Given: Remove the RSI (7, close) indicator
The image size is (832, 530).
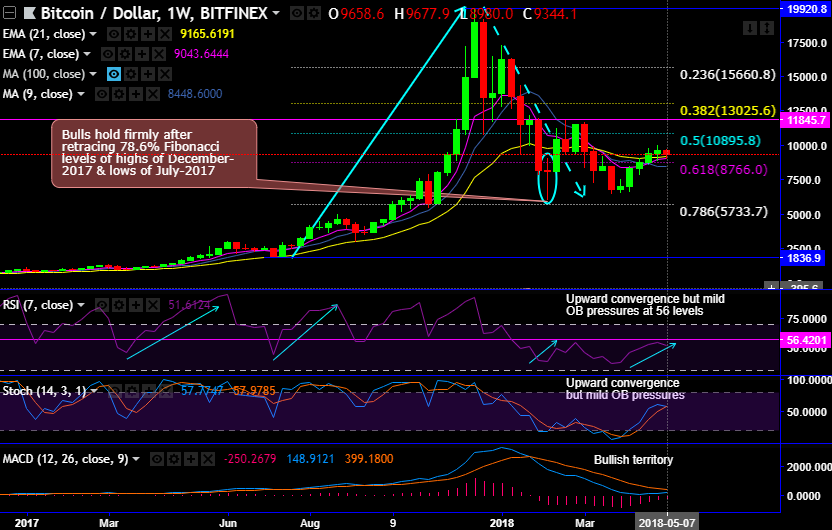Looking at the screenshot, I should (153, 305).
